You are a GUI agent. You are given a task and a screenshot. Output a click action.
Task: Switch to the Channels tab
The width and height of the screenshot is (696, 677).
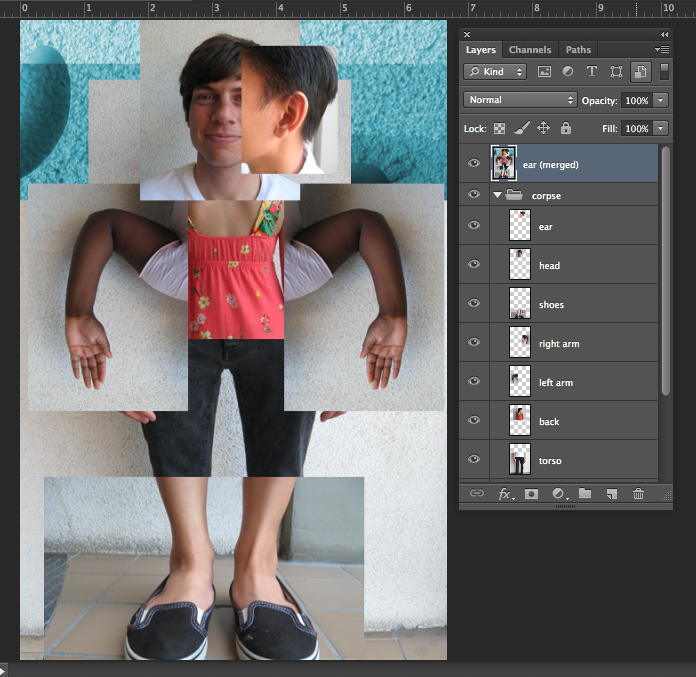click(x=529, y=50)
